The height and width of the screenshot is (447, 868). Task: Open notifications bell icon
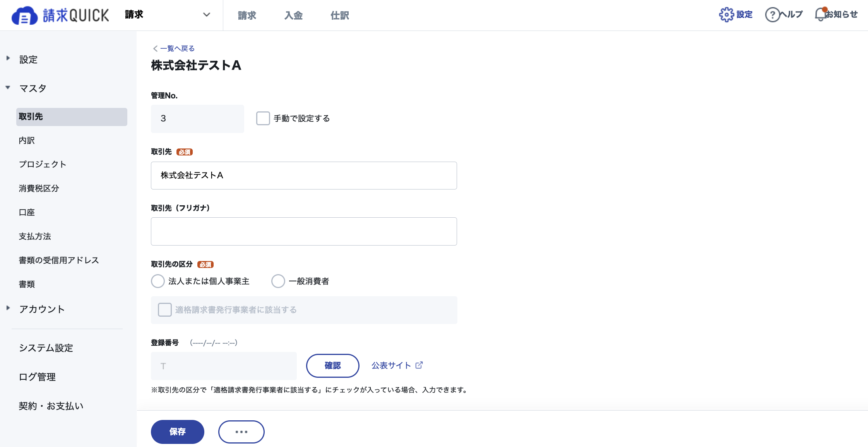click(821, 14)
